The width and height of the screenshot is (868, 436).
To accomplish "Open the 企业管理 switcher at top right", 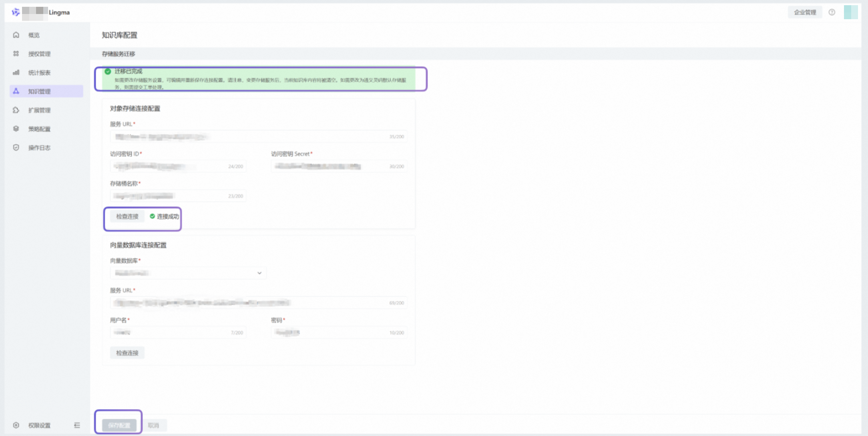I will point(805,12).
